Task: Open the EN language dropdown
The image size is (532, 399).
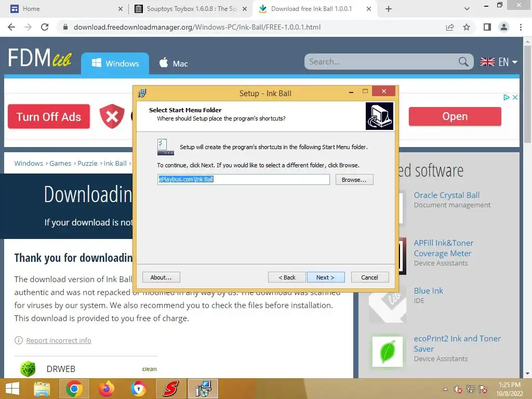Action: [499, 62]
